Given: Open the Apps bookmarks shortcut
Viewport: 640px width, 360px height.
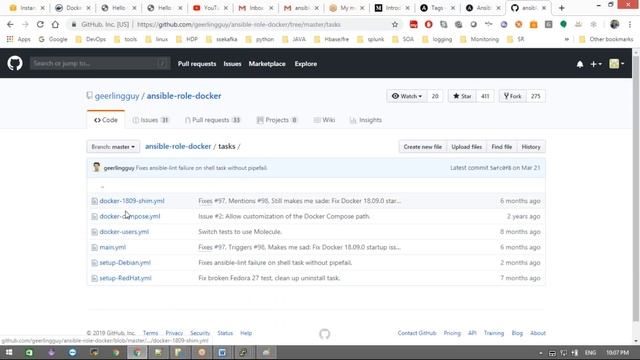Looking at the screenshot, I should 19,40.
